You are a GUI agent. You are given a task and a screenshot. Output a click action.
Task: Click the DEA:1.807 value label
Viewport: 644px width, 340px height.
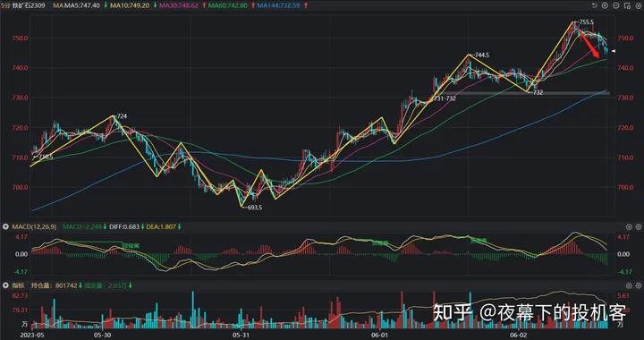[161, 226]
